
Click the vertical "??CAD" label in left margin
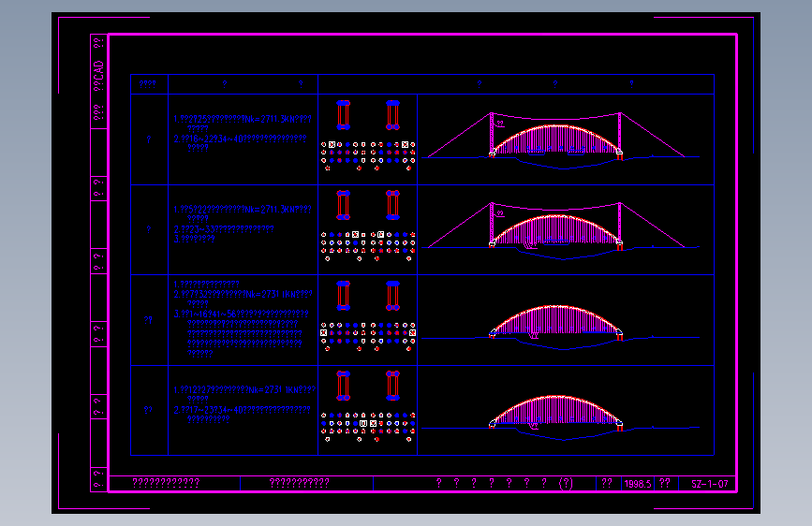click(x=98, y=76)
